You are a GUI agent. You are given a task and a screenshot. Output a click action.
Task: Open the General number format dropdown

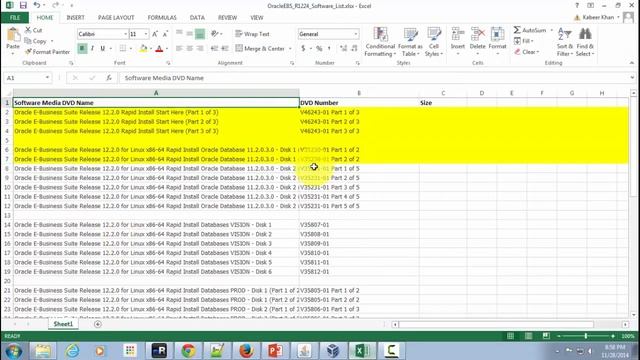(356, 34)
